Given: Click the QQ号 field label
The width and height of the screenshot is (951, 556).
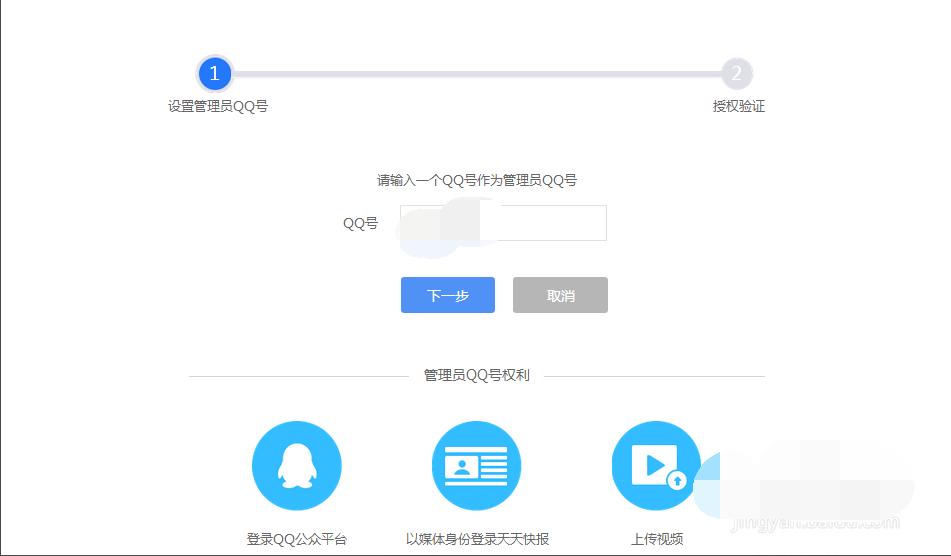Looking at the screenshot, I should (x=360, y=223).
